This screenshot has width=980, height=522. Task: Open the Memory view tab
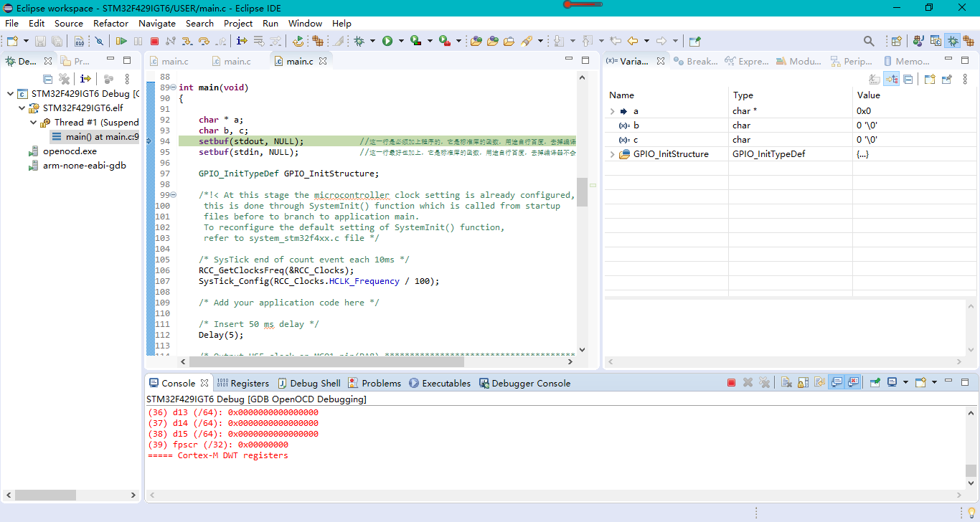[x=907, y=62]
